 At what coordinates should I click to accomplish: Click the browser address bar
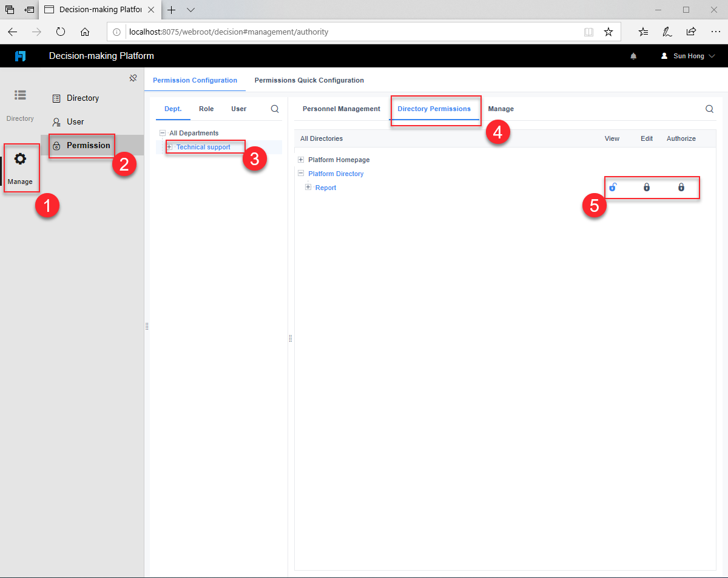[x=303, y=32]
